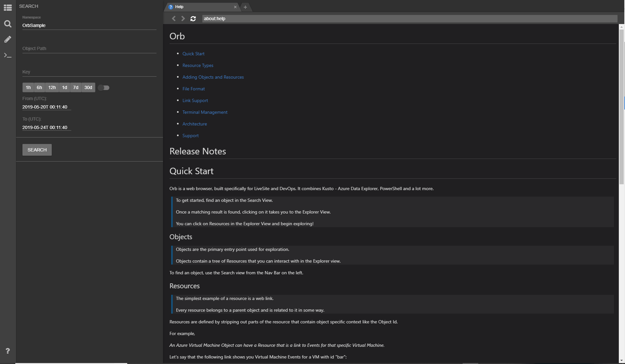
Task: Open the Terminal prompt icon
Action: point(8,55)
